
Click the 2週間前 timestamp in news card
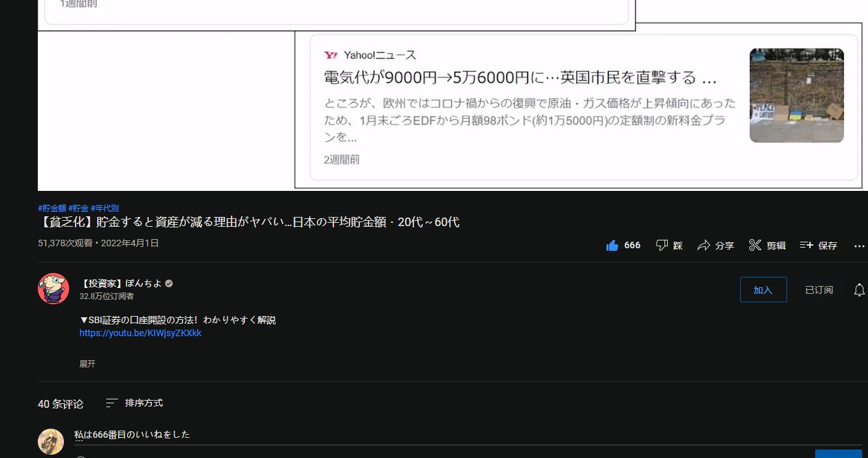342,160
